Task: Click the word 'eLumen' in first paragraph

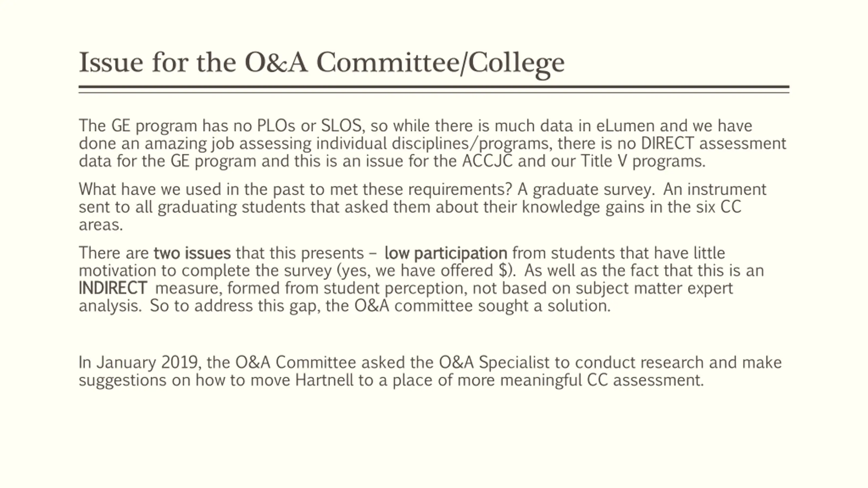Action: coord(625,126)
